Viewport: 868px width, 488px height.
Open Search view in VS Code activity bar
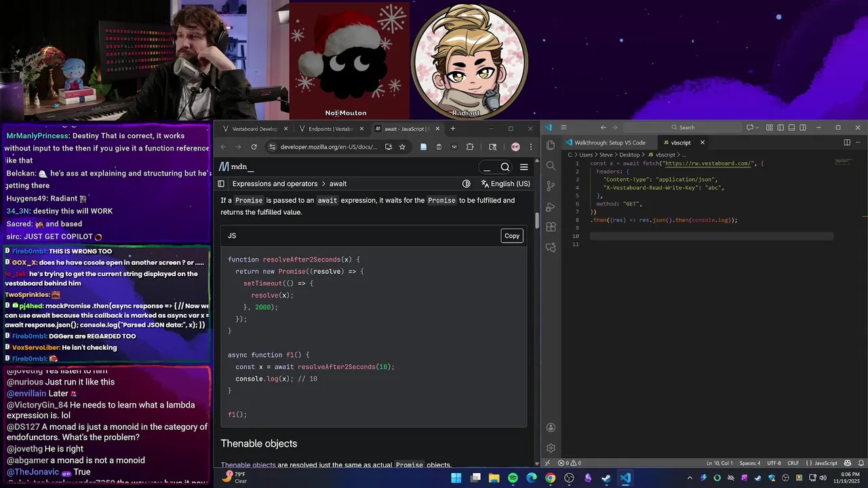click(x=551, y=165)
